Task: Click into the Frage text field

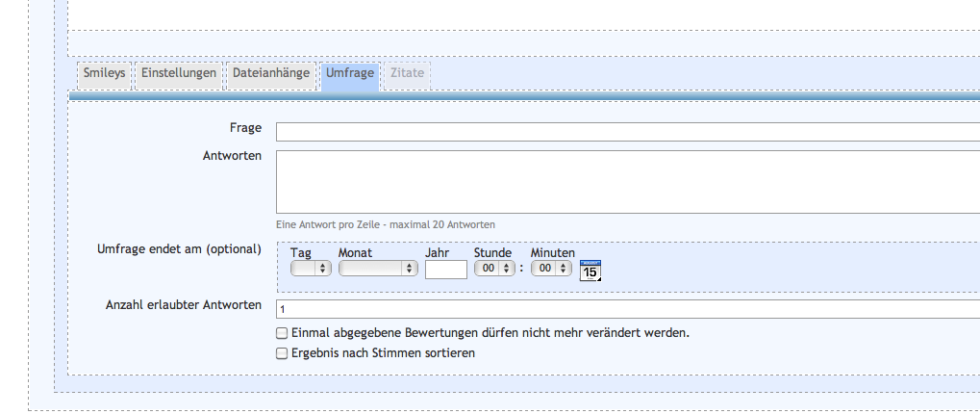Action: [x=627, y=132]
